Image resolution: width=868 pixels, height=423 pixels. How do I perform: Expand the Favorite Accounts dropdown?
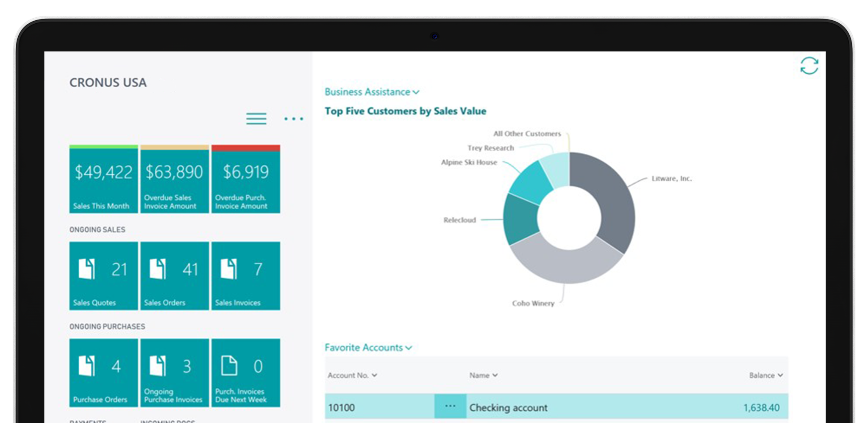(x=368, y=348)
